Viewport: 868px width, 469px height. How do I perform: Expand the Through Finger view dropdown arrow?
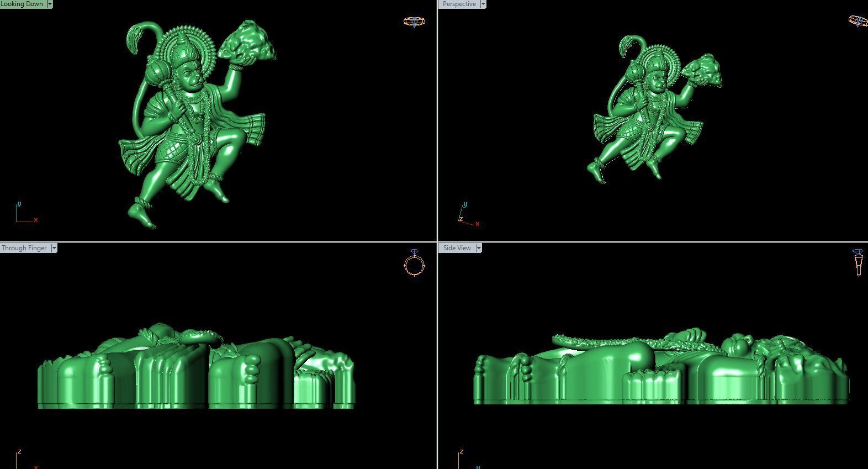54,248
